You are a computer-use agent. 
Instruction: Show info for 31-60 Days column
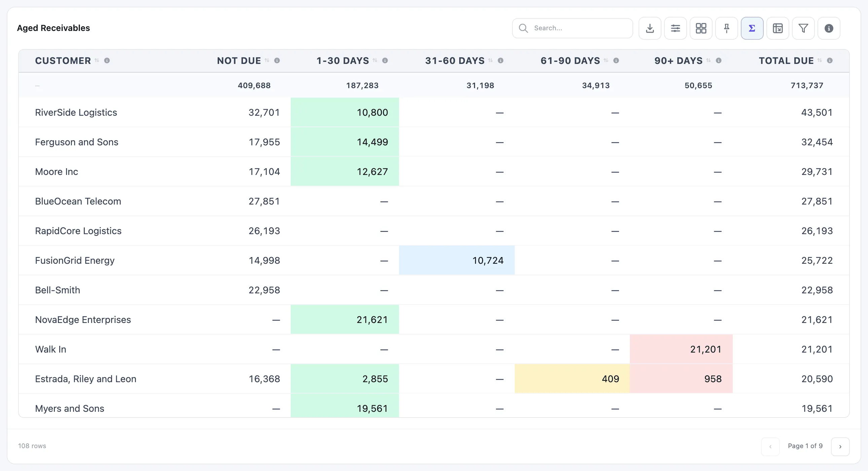point(501,61)
